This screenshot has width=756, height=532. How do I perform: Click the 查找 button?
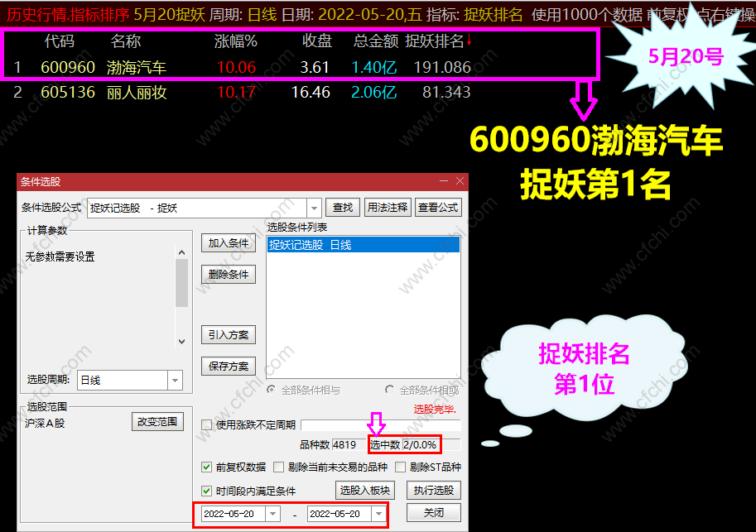coord(342,208)
